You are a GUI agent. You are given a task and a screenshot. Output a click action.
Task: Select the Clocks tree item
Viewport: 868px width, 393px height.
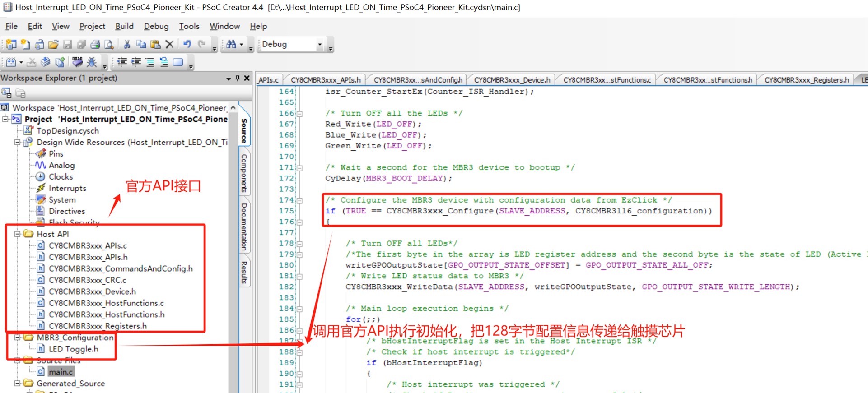coord(61,176)
